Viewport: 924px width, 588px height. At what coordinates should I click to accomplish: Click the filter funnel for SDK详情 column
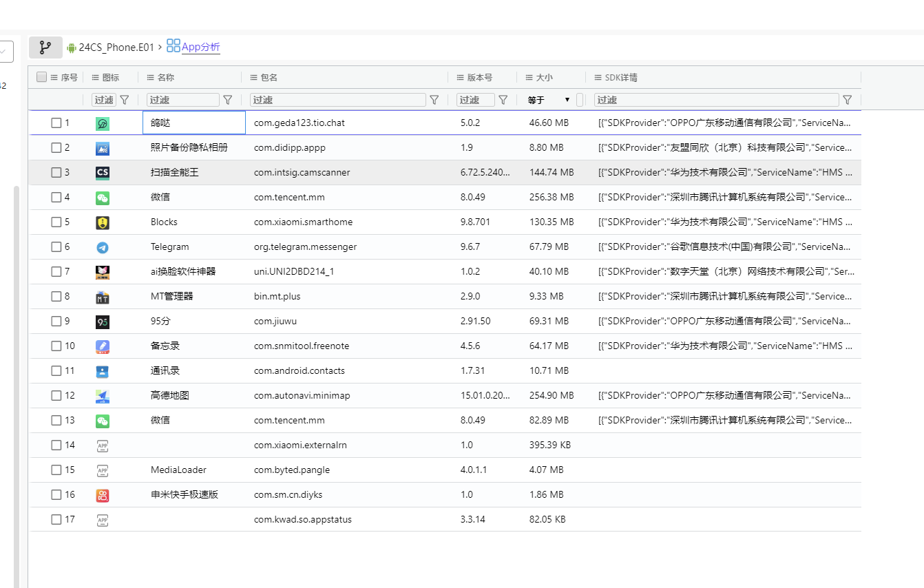848,100
